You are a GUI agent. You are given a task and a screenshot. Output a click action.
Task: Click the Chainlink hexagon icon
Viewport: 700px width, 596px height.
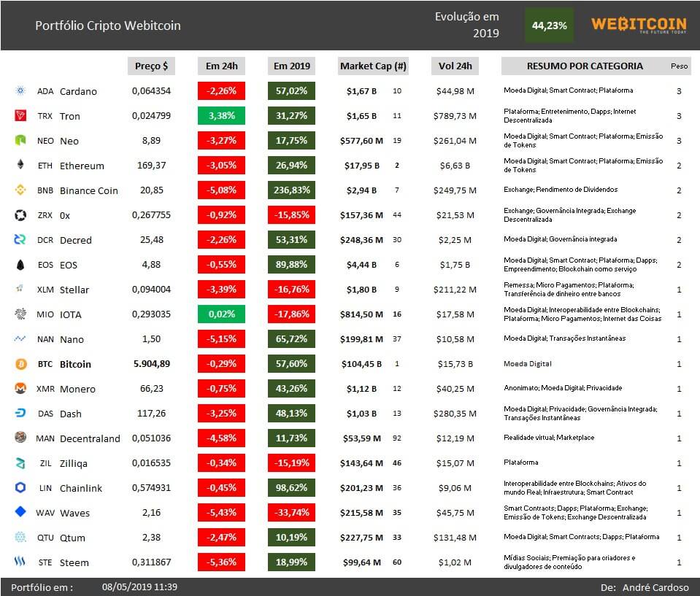[x=20, y=487]
